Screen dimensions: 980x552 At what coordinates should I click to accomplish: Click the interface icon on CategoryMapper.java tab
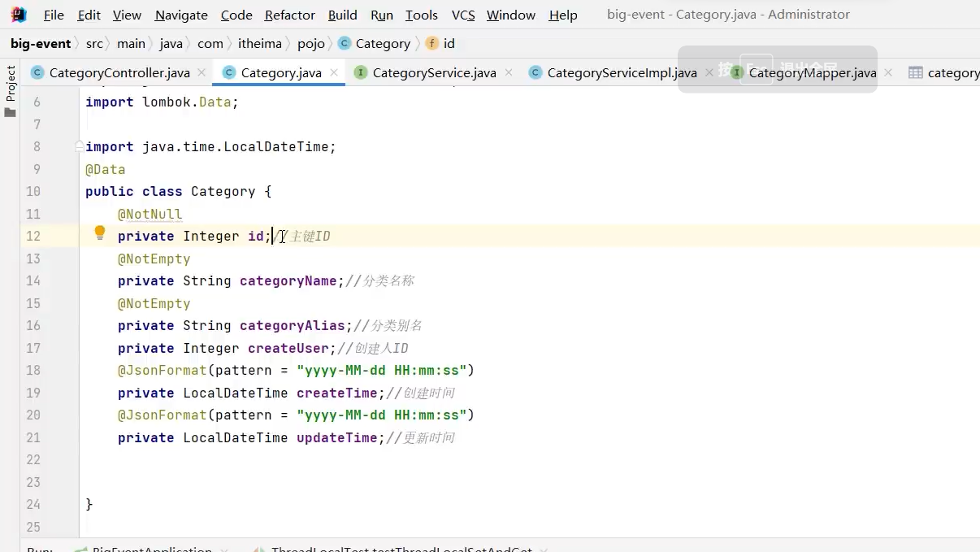point(735,72)
